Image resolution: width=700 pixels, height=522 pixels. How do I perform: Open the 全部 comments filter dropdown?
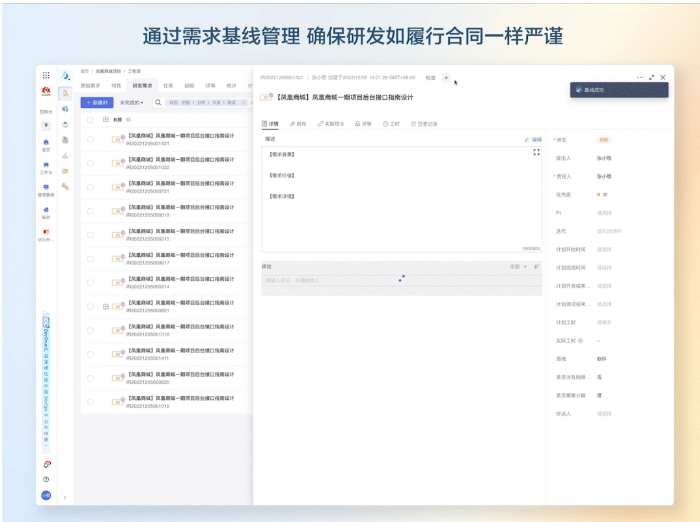518,267
